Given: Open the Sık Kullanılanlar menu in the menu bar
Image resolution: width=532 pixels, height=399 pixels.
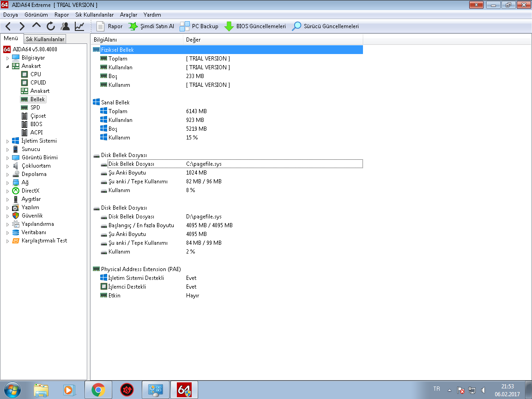Looking at the screenshot, I should point(94,15).
